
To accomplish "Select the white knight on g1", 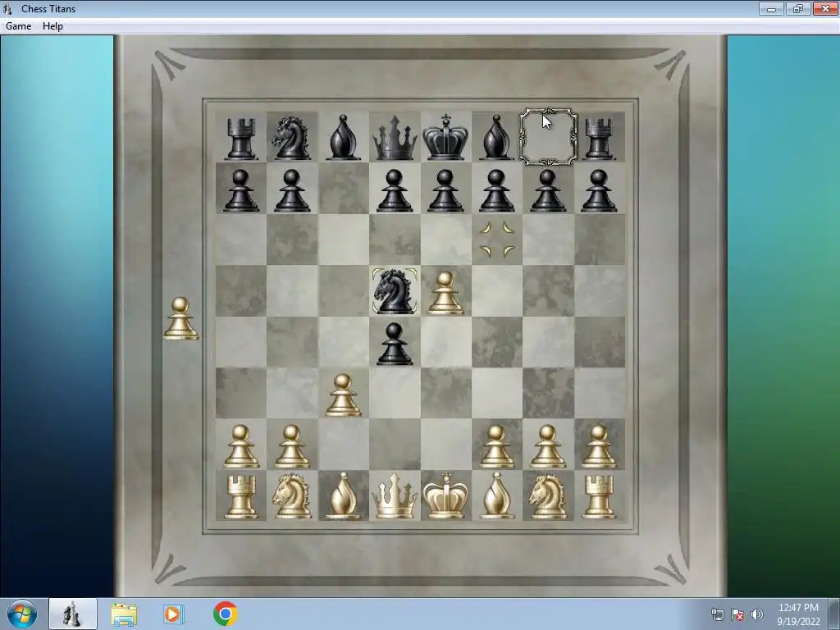I will click(x=547, y=496).
